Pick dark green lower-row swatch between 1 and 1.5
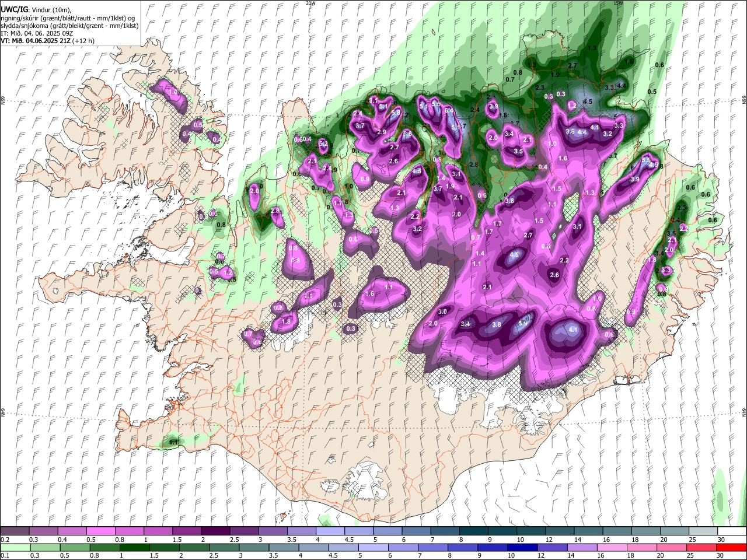 coord(134,548)
